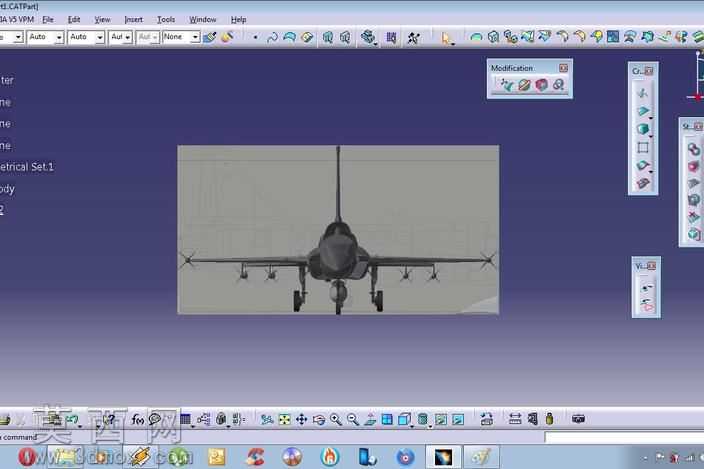Select the 3D curve tool icon
The width and height of the screenshot is (704, 469).
272,38
